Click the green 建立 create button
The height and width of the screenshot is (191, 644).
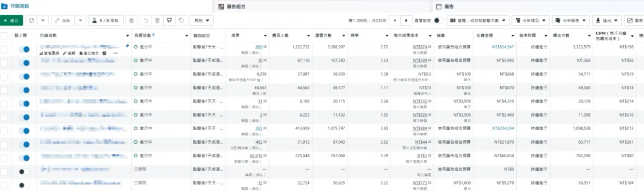pyautogui.click(x=11, y=20)
